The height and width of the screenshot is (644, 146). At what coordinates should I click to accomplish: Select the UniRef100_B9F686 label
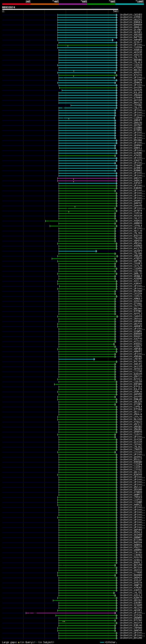tap(131, 384)
